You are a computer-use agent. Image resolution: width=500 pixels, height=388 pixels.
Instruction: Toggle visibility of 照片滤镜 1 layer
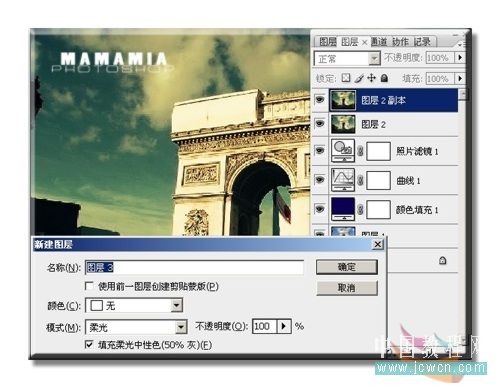point(320,151)
